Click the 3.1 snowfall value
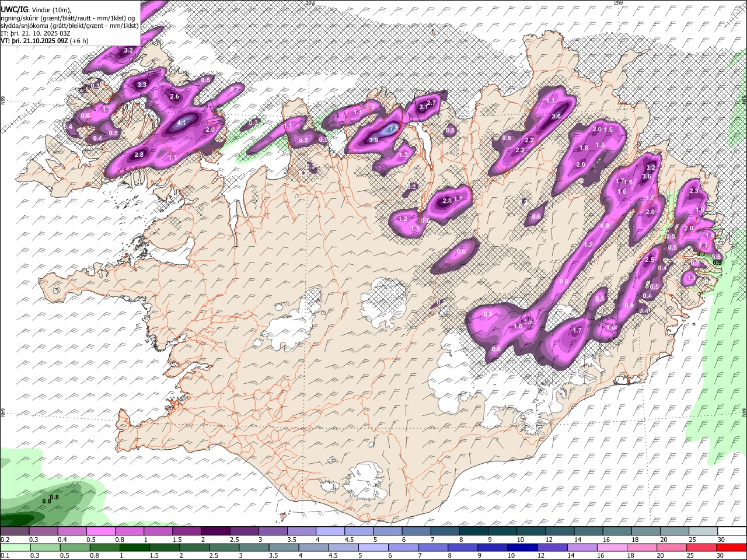747x560 pixels. (424, 107)
